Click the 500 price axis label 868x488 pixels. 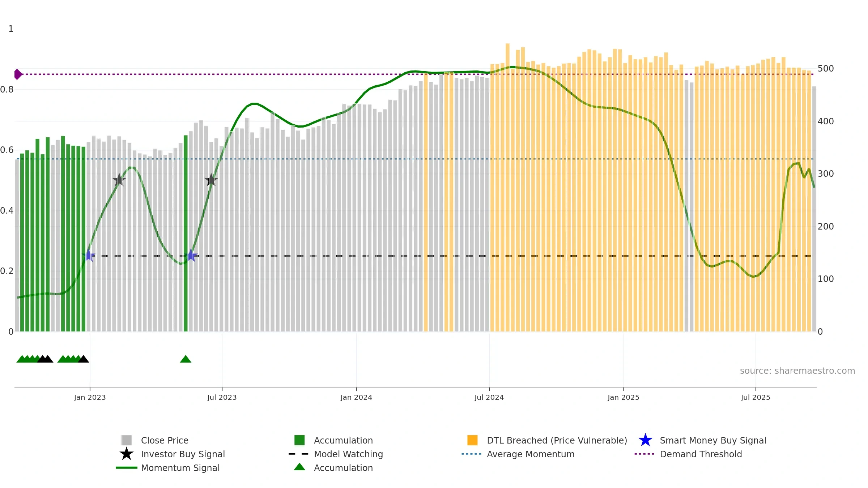tap(826, 69)
